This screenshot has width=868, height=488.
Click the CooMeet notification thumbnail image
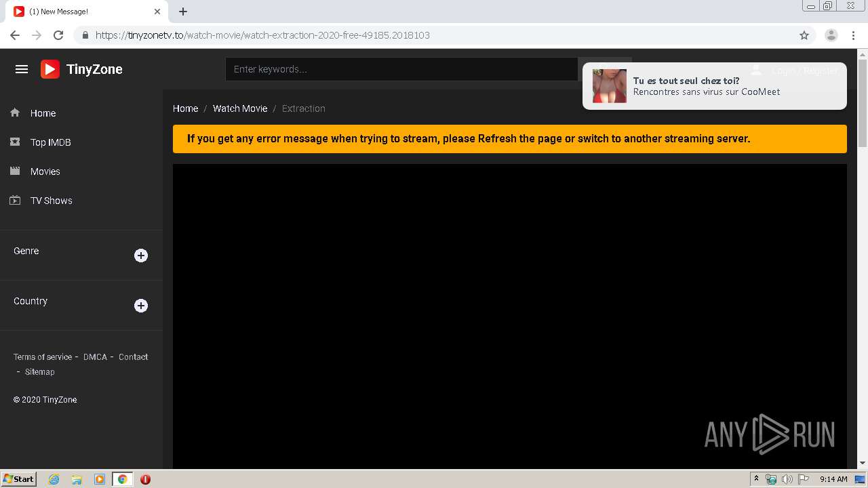click(x=610, y=86)
